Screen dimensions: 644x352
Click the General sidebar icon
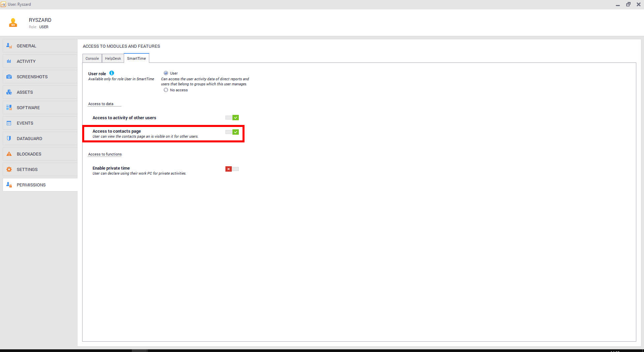(9, 46)
